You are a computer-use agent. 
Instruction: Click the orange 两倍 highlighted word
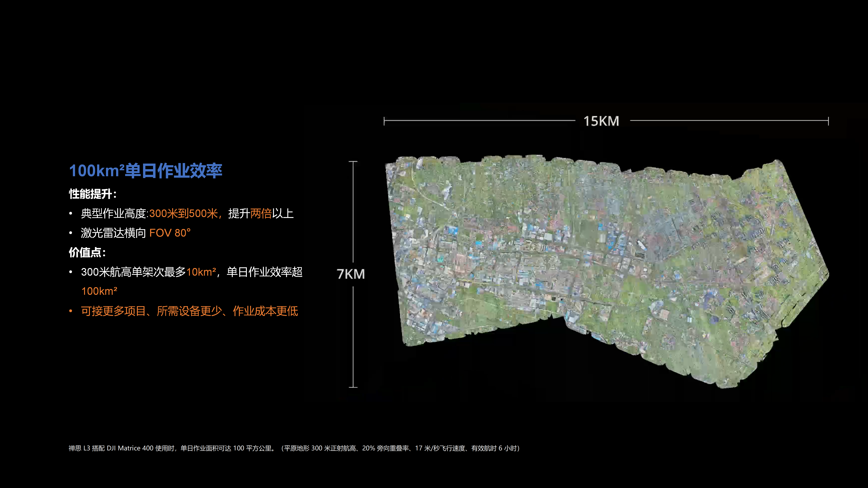click(x=261, y=213)
